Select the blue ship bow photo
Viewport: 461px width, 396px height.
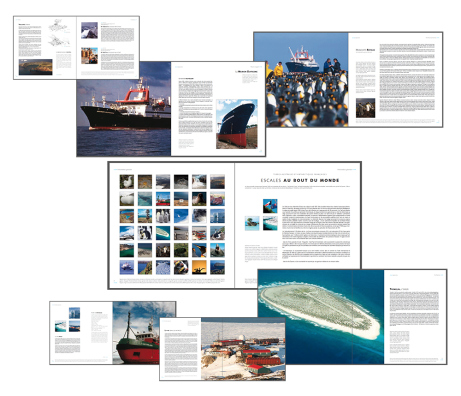(237, 124)
